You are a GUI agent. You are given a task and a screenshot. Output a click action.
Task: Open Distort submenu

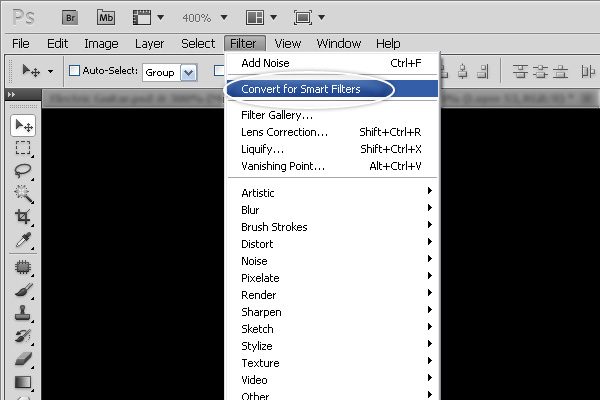pyautogui.click(x=333, y=244)
